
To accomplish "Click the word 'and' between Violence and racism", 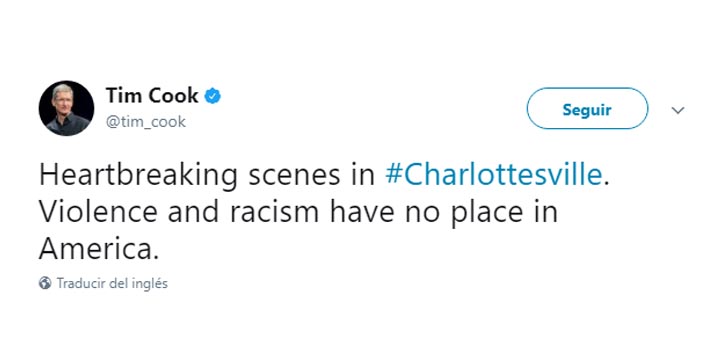I will coord(194,214).
